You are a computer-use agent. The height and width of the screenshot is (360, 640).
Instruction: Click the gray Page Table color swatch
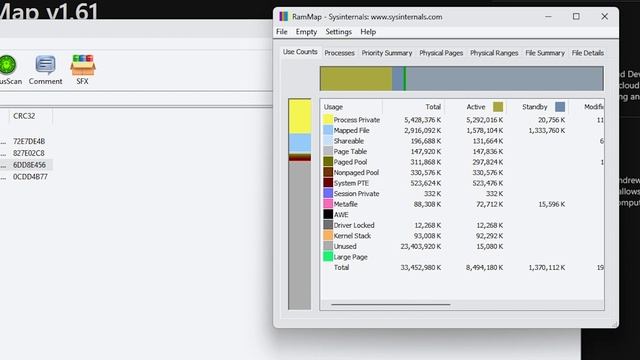click(328, 151)
